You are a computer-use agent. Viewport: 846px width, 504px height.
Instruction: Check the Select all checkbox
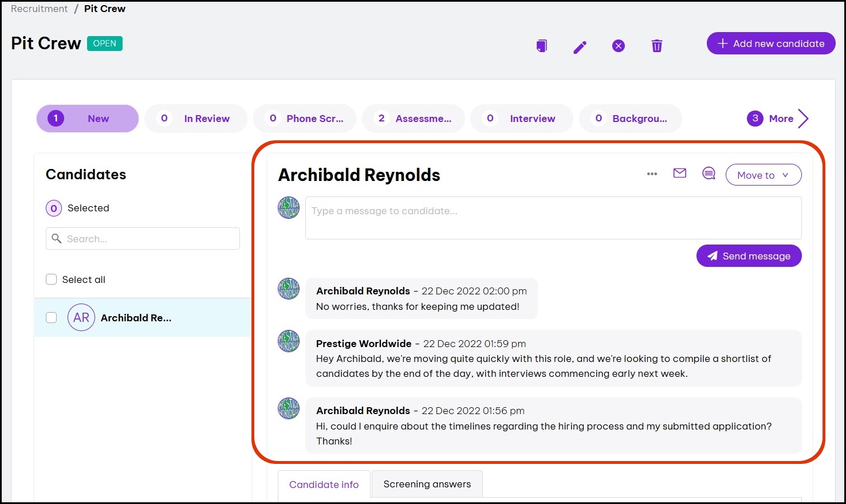(x=52, y=279)
